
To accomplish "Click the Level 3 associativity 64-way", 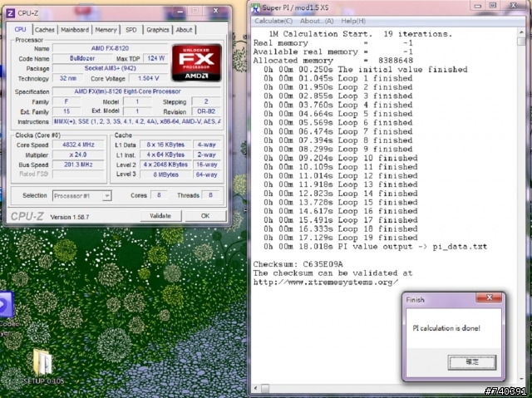I will [x=207, y=174].
